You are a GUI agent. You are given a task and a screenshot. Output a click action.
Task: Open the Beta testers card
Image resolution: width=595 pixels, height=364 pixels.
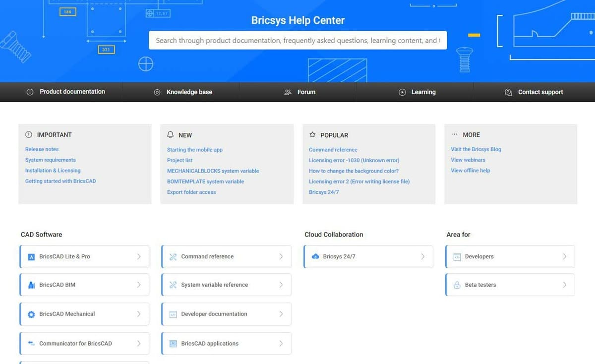pos(510,285)
